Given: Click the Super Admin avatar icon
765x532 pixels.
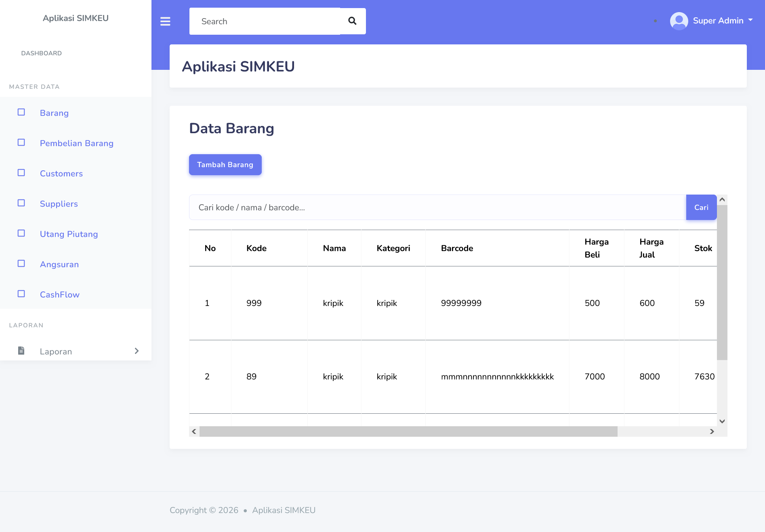Looking at the screenshot, I should pyautogui.click(x=679, y=21).
